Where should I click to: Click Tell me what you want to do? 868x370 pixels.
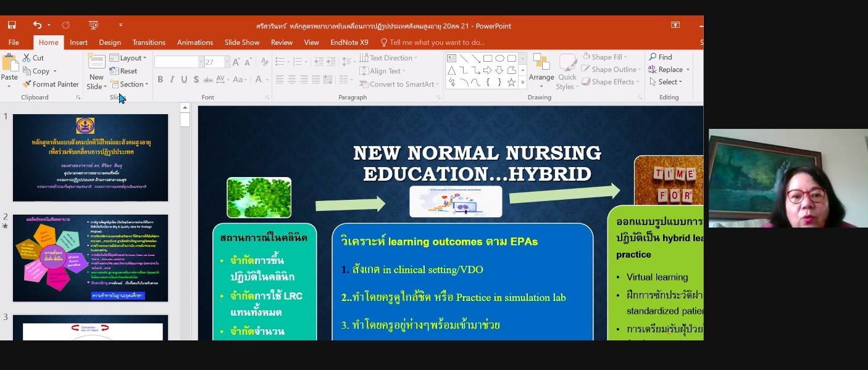[433, 43]
